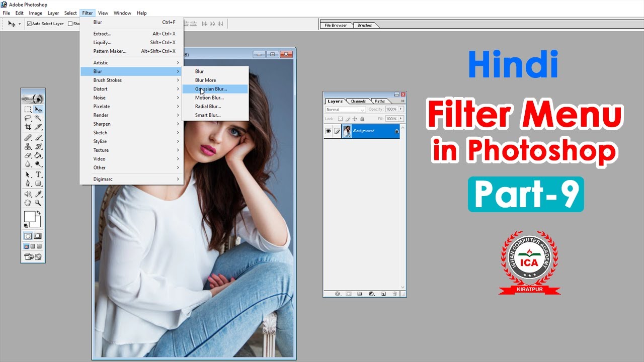
Task: Select the Clone Stamp tool
Action: tap(28, 146)
